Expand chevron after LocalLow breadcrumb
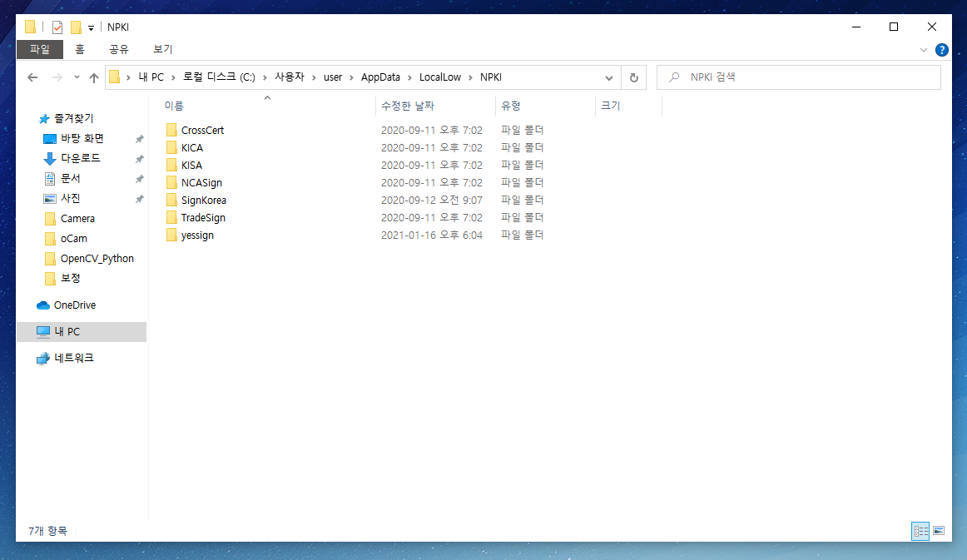967x560 pixels. click(470, 77)
